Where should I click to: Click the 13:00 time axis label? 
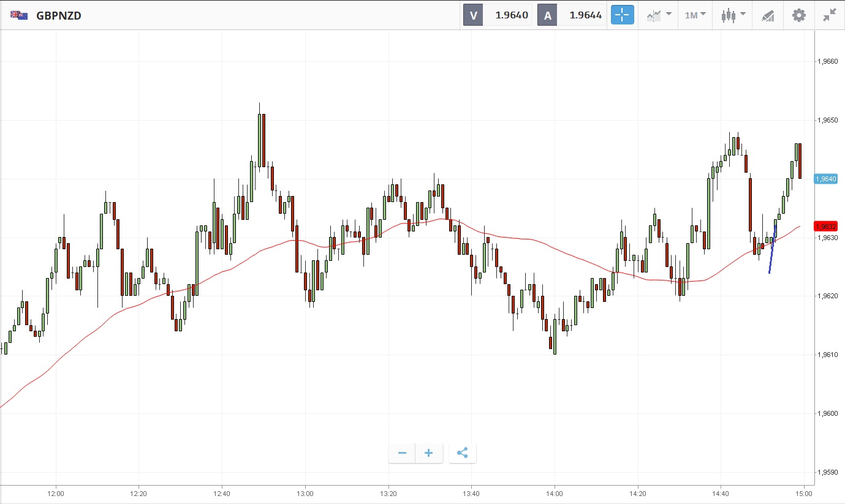305,493
